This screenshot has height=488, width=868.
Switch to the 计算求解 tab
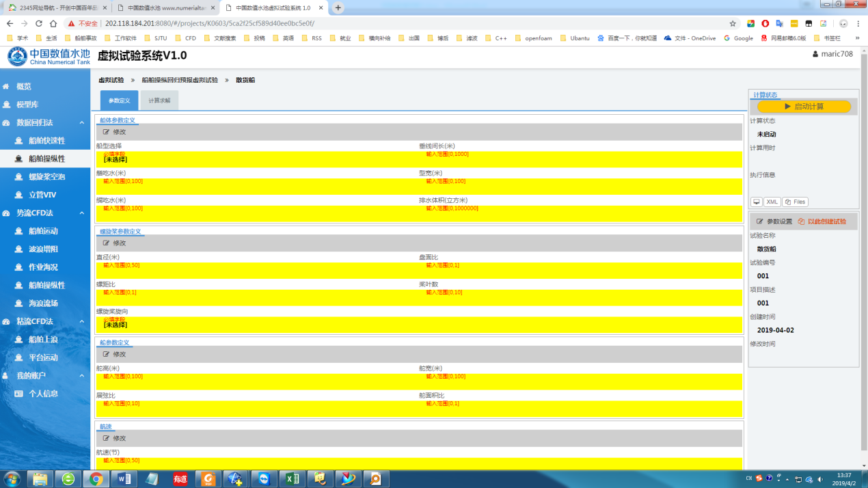159,101
